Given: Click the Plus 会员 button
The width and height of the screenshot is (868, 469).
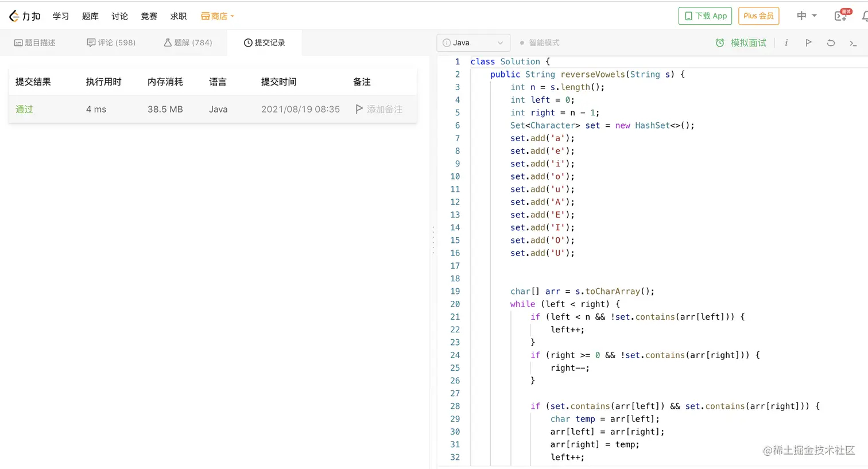Looking at the screenshot, I should click(x=758, y=16).
